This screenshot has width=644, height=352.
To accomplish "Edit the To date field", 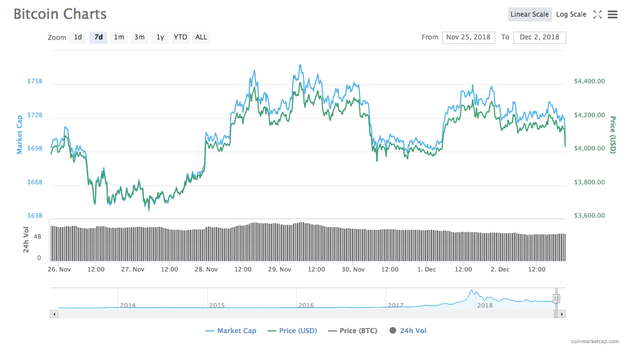I will pyautogui.click(x=540, y=37).
